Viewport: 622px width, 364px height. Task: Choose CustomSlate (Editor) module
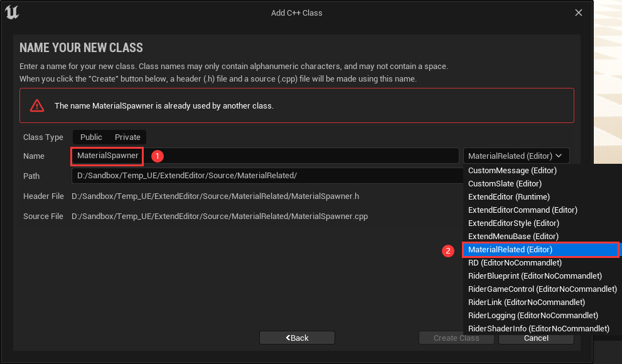pos(505,183)
